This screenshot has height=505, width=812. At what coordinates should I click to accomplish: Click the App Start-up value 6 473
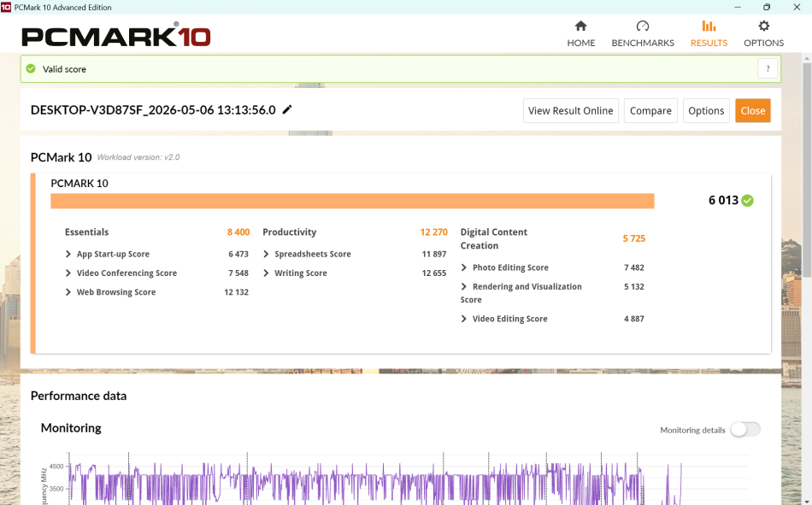point(238,254)
